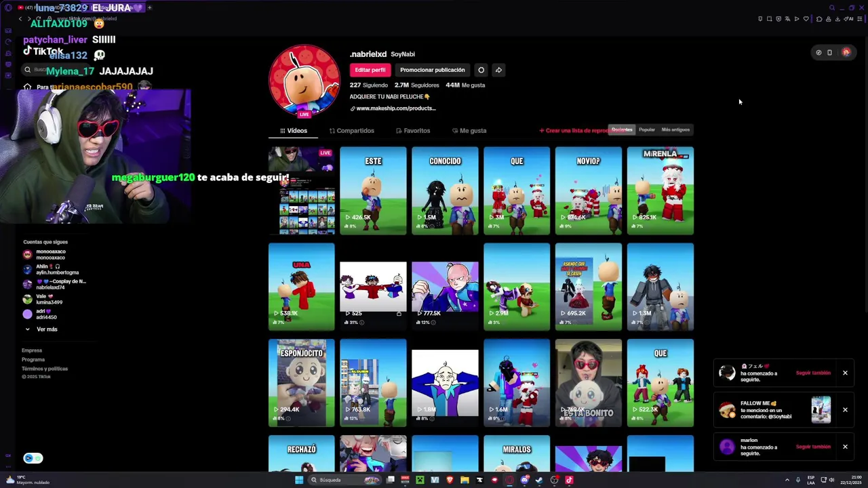Close the FALLOW ME mention notification

pos(845,409)
